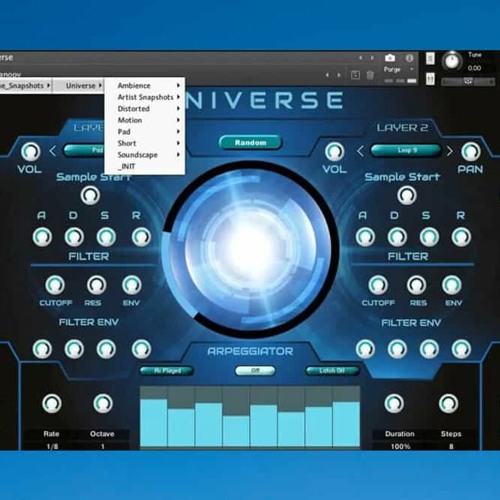This screenshot has height=500, width=500.
Task: Open snapshot view via the camera icon
Action: [x=390, y=58]
